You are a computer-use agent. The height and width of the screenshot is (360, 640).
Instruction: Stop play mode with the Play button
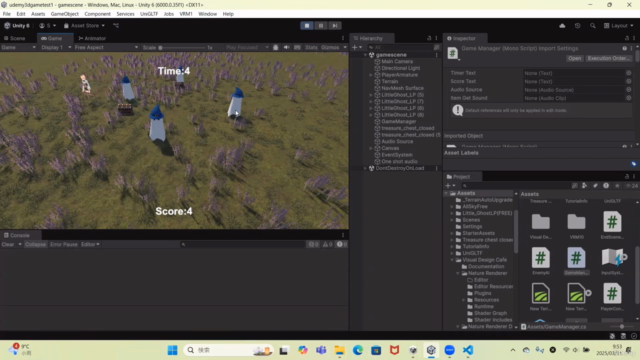(307, 25)
